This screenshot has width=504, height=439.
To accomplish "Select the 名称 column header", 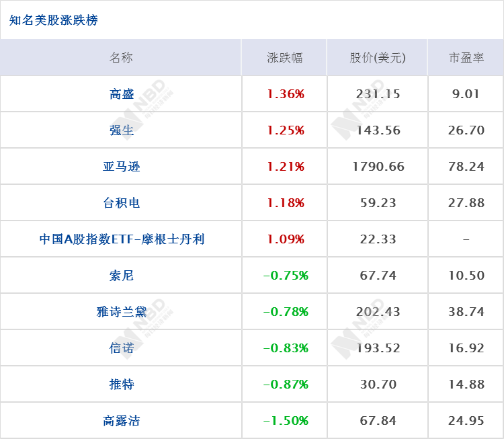I will (121, 58).
